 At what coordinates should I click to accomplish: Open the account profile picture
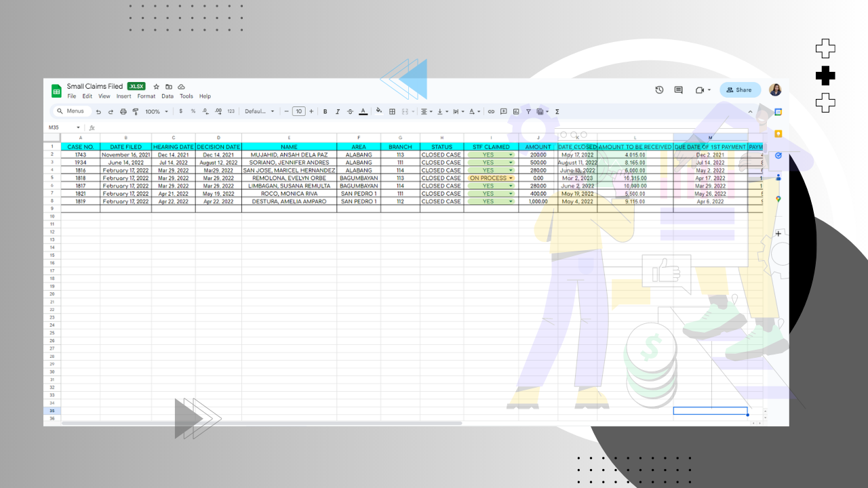pos(775,89)
